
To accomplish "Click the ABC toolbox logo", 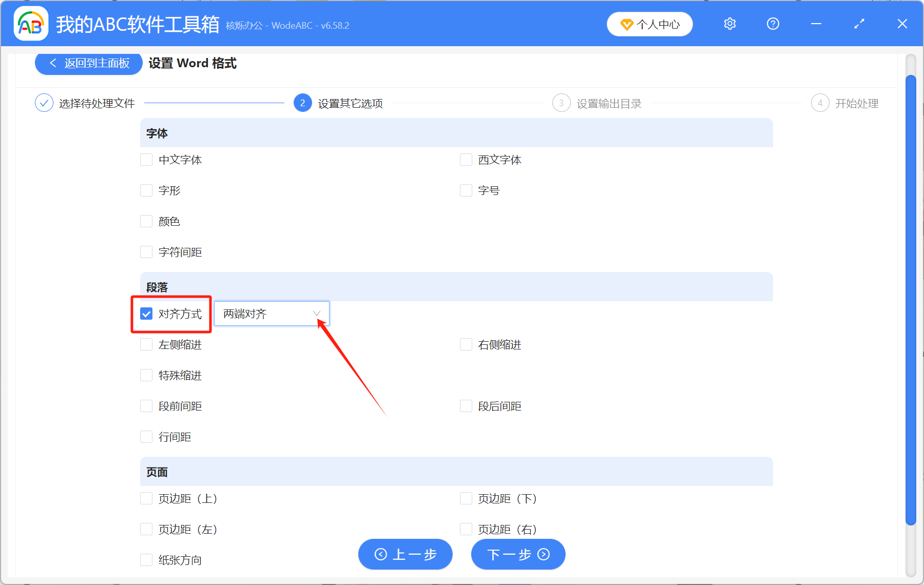I will (31, 23).
